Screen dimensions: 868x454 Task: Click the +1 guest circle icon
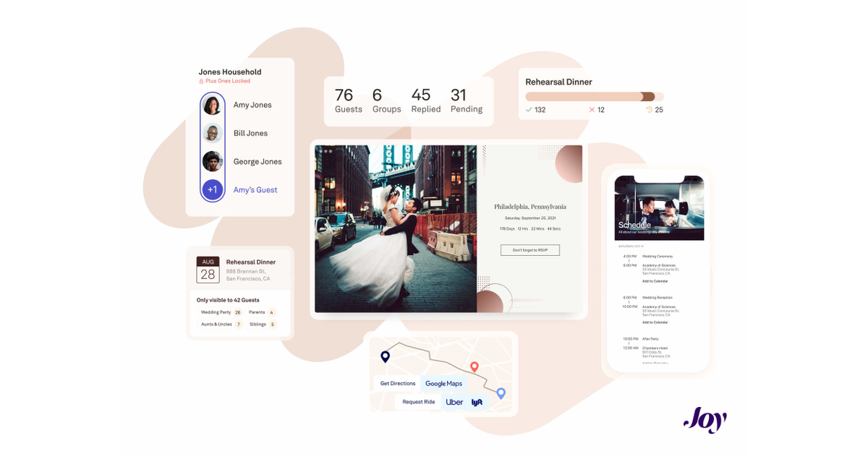(x=213, y=189)
